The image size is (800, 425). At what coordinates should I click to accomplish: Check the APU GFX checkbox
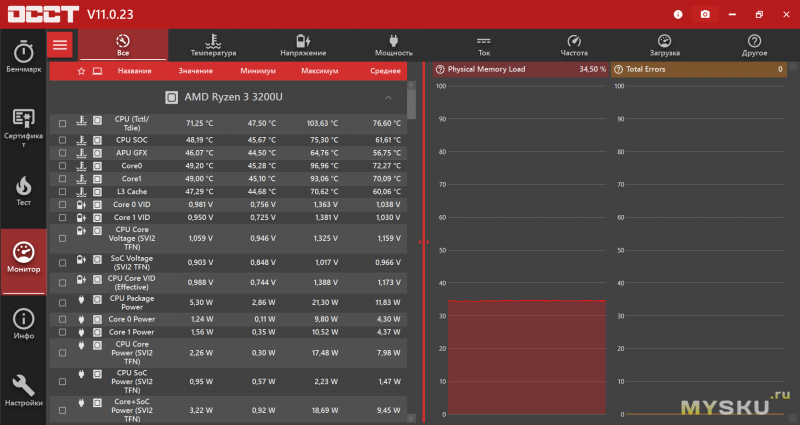click(x=62, y=153)
